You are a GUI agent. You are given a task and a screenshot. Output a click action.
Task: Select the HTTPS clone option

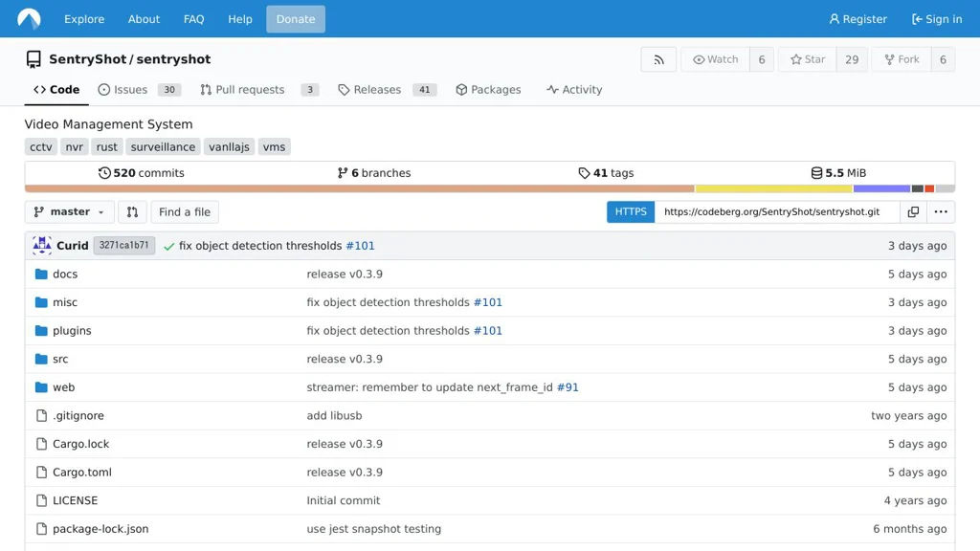631,212
